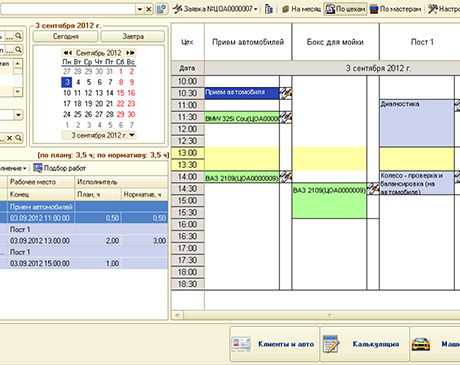The image size is (460, 365).
Task: Click the Бокс для мойки column header
Action: 335,42
